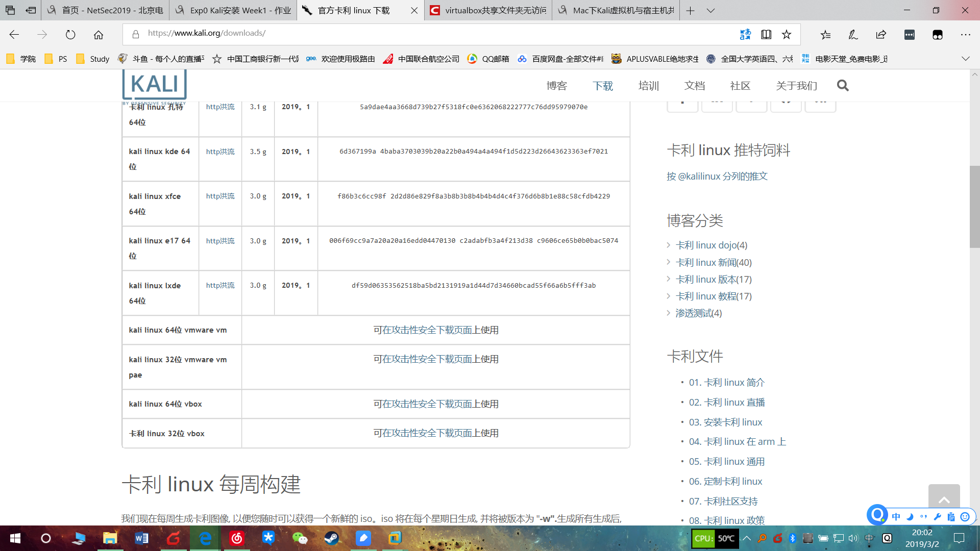
Task: Open 卡利 linux 新闻(40) category
Action: click(x=714, y=263)
